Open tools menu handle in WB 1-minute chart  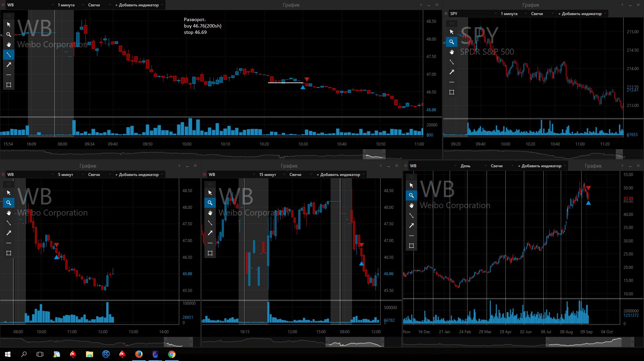[x=9, y=16]
